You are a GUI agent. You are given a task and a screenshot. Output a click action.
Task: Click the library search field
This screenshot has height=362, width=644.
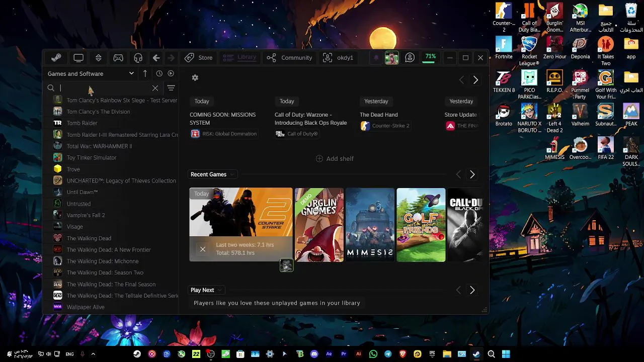105,88
